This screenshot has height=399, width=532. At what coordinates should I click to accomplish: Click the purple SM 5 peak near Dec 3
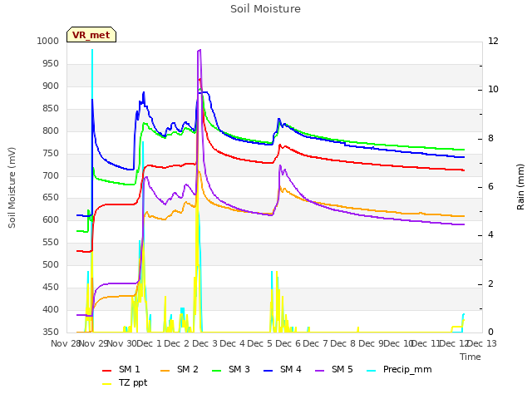pyautogui.click(x=199, y=51)
